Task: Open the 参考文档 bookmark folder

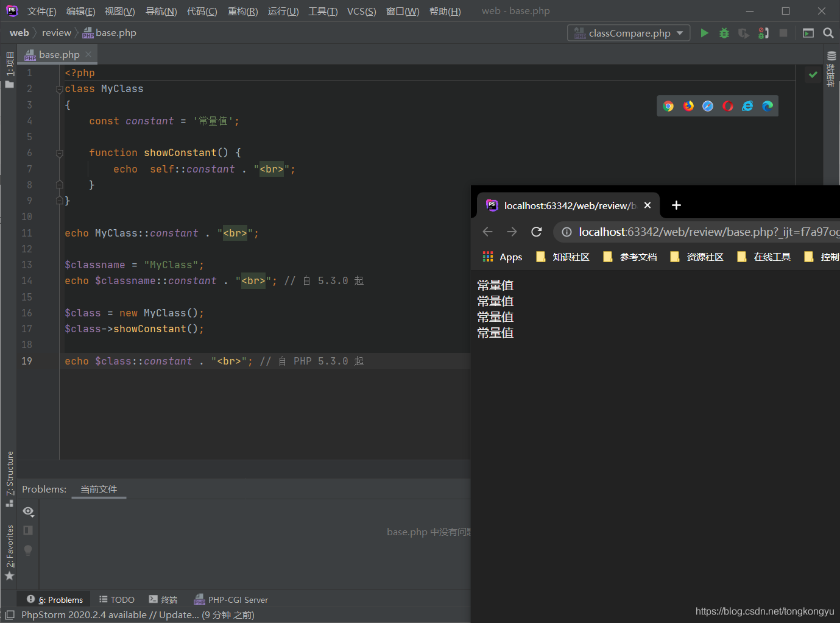Action: coord(630,257)
